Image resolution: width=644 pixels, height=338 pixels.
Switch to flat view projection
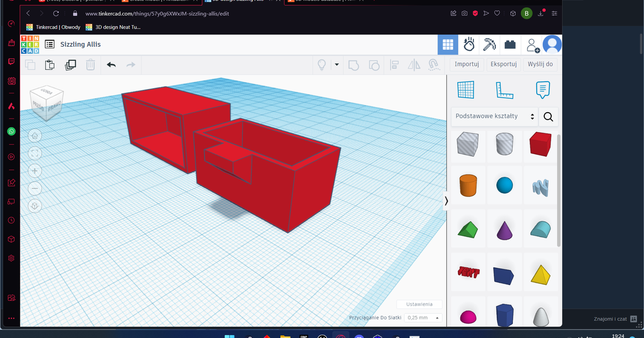[x=34, y=205]
